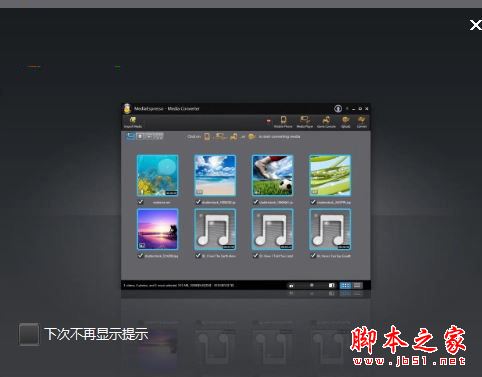Screen dimensions: 482x377
Task: Open the underwater coral video thumbnail
Action: (x=157, y=175)
